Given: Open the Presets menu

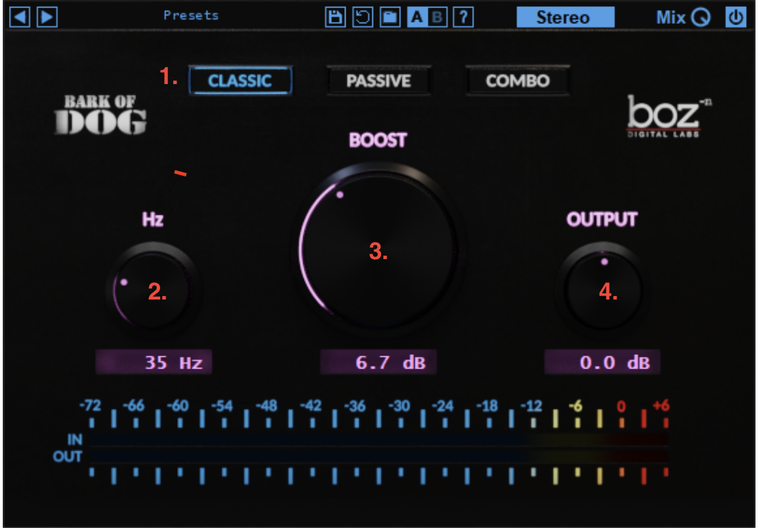Looking at the screenshot, I should 191,16.
